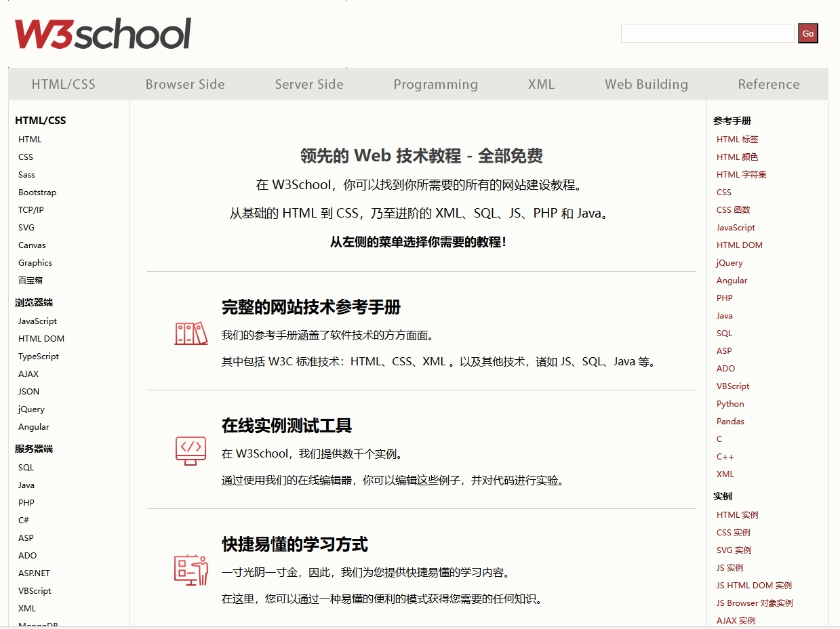Select the XML navigation tab
Image resolution: width=840 pixels, height=629 pixels.
[x=540, y=84]
